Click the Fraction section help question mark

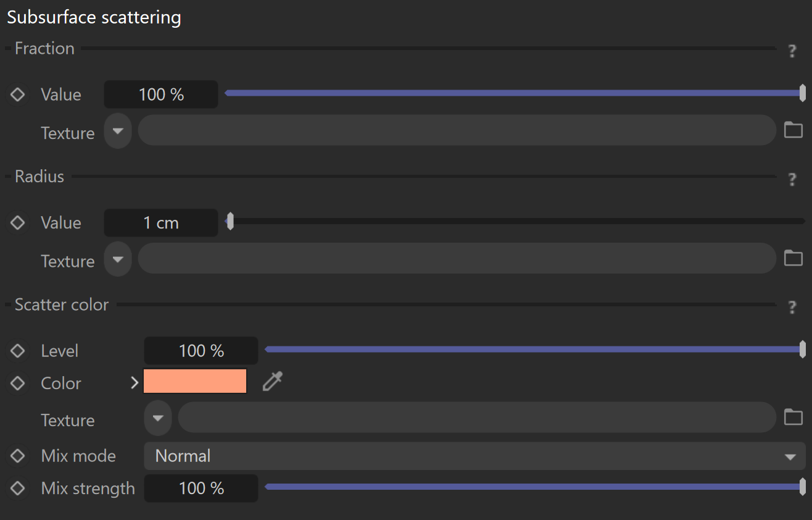tap(792, 51)
